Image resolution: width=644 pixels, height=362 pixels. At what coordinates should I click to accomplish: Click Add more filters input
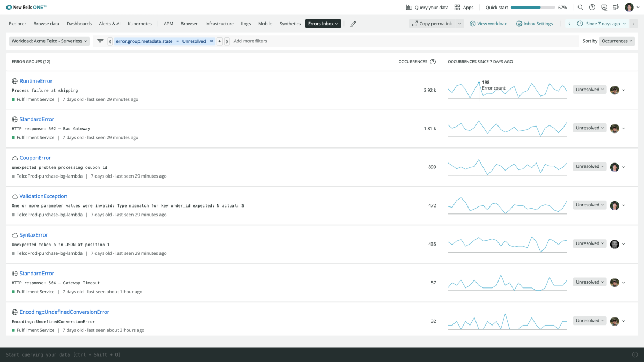[251, 41]
